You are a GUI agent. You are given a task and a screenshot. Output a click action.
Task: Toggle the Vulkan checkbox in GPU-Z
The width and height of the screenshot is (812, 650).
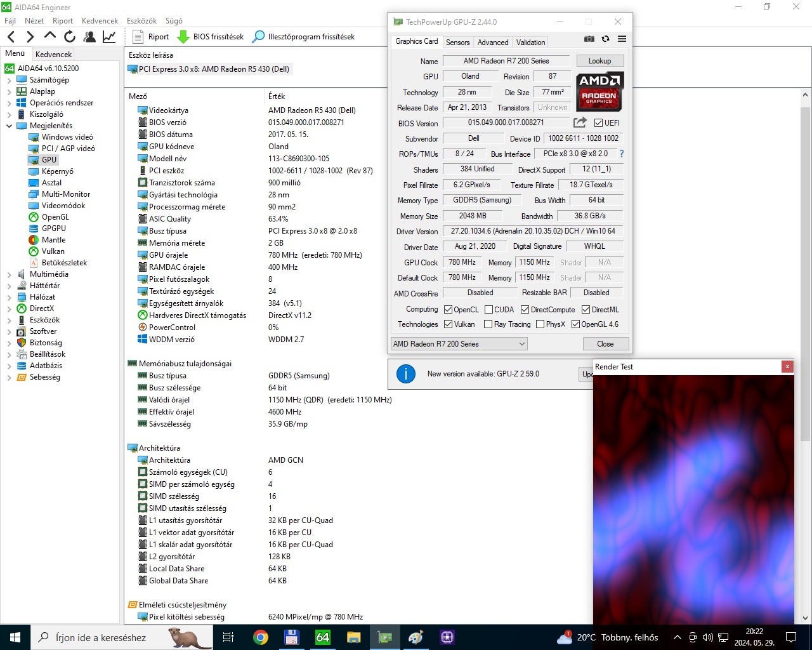(x=448, y=324)
